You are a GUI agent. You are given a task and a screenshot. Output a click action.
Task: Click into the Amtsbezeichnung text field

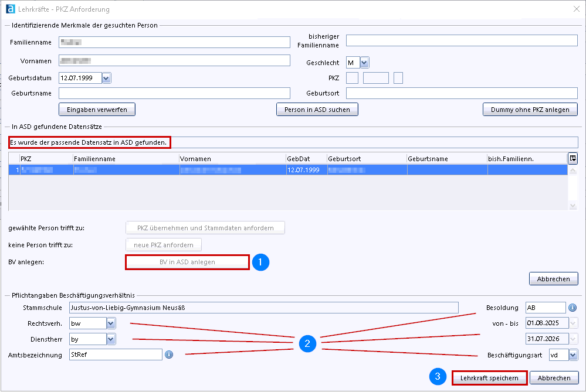(114, 354)
